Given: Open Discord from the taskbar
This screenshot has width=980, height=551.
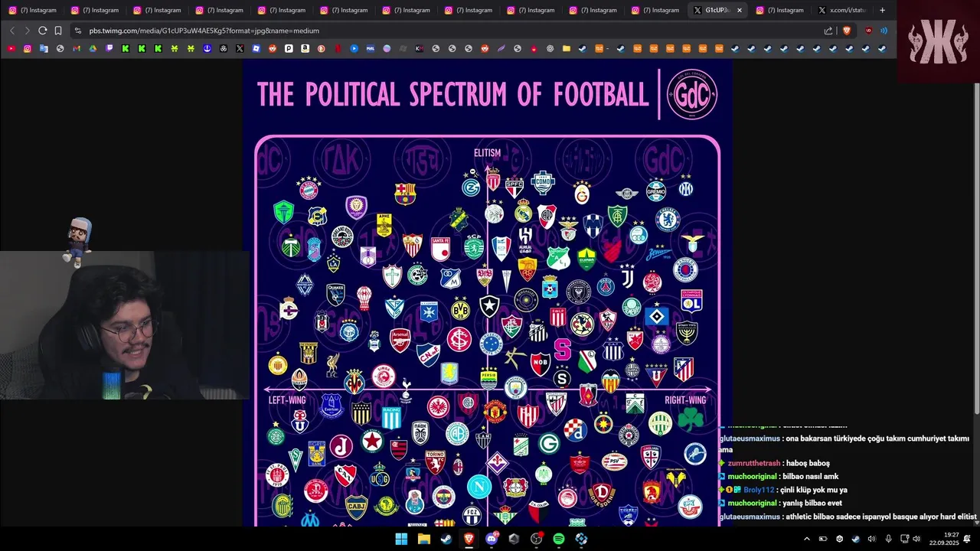Looking at the screenshot, I should tap(491, 539).
